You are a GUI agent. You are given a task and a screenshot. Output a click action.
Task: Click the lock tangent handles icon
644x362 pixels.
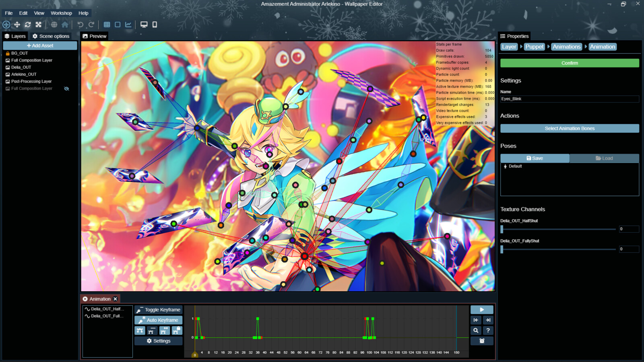pos(177,331)
